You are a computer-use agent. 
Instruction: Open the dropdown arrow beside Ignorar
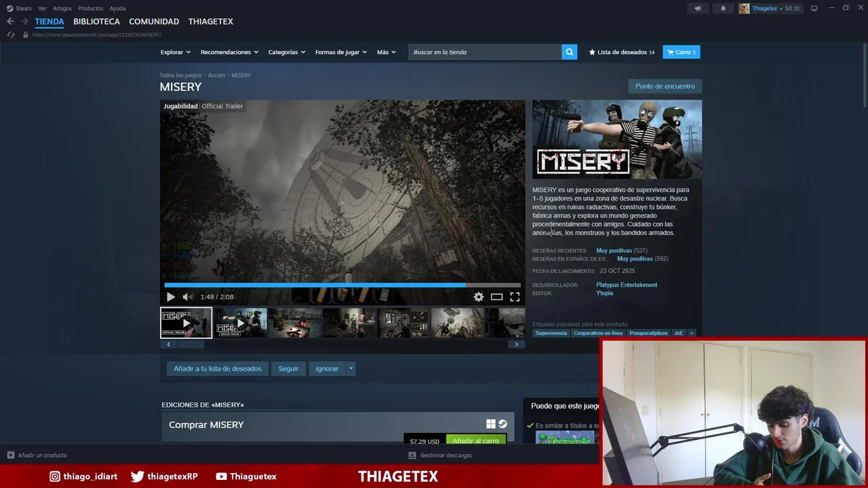351,369
